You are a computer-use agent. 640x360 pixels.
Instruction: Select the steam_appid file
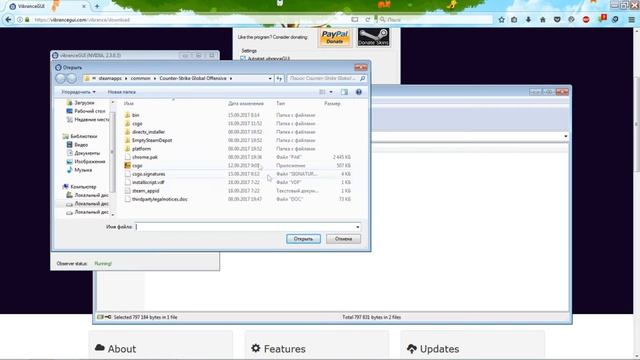coord(145,191)
